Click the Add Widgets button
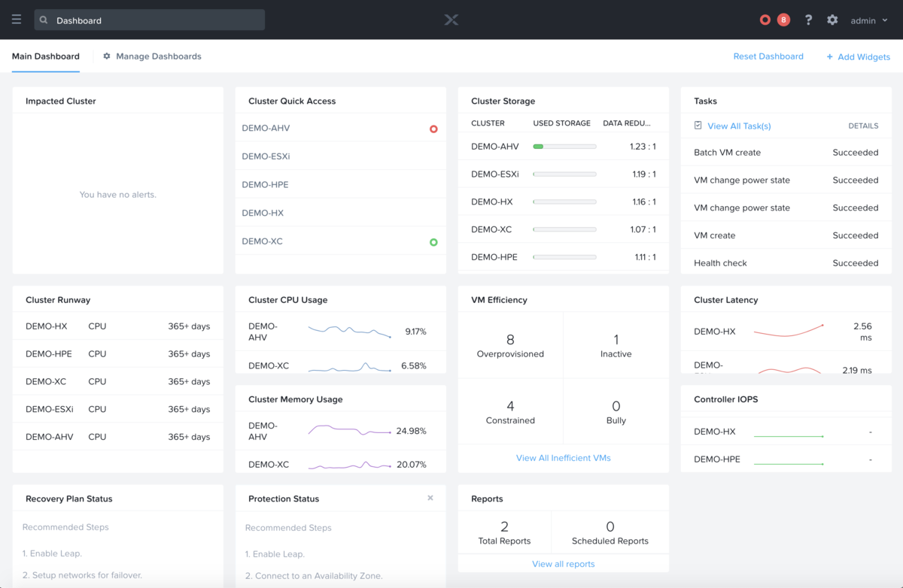Viewport: 903px width, 588px height. click(858, 56)
